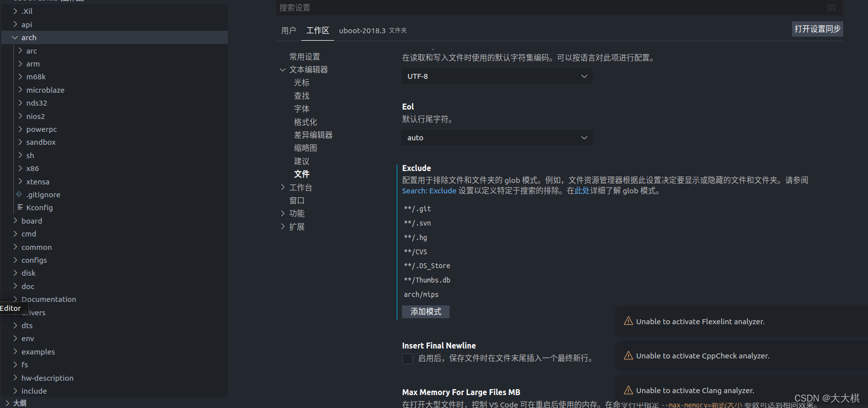Viewport: 868px width, 408px height.
Task: Select the **/.DS_Store exclude pattern
Action: (427, 266)
